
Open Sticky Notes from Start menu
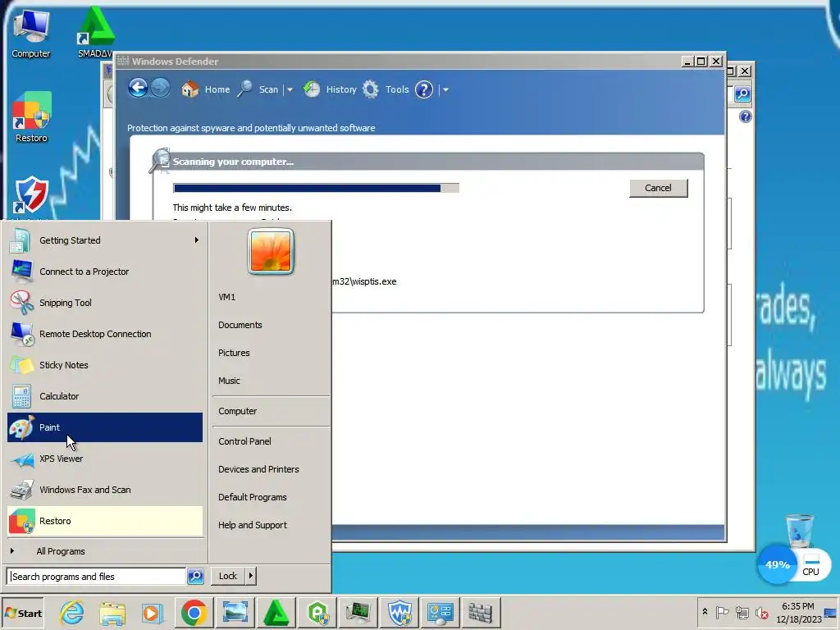[x=105, y=365]
